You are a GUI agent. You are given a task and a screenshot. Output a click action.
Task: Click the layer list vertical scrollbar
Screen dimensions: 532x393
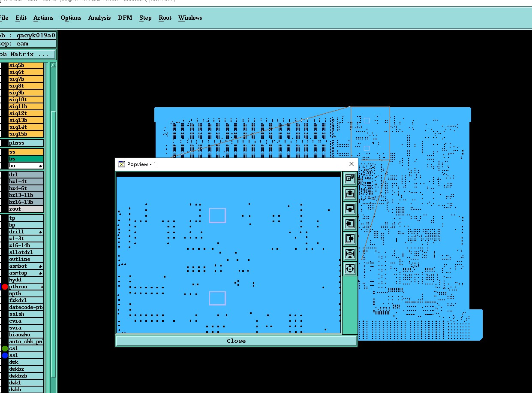coord(53,227)
